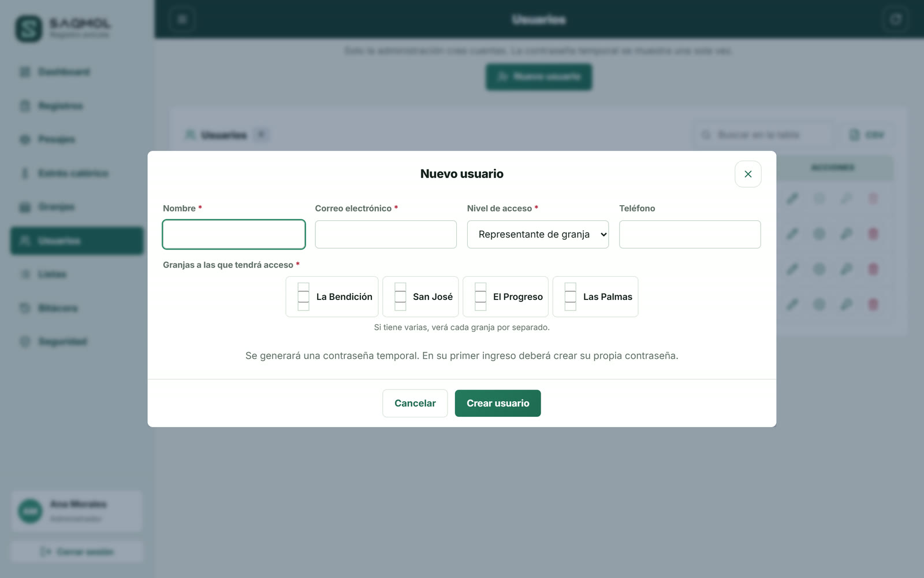Navigate to Granjas in the sidebar

coord(77,207)
